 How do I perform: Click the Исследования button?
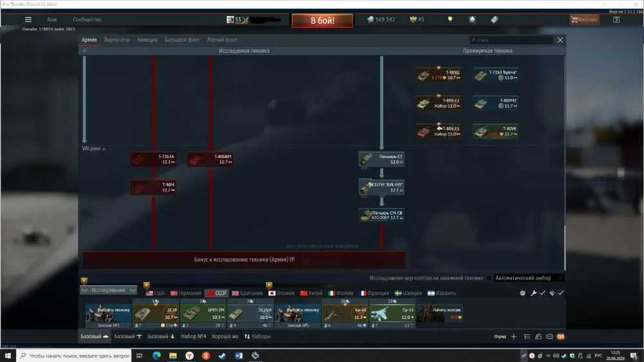108,290
